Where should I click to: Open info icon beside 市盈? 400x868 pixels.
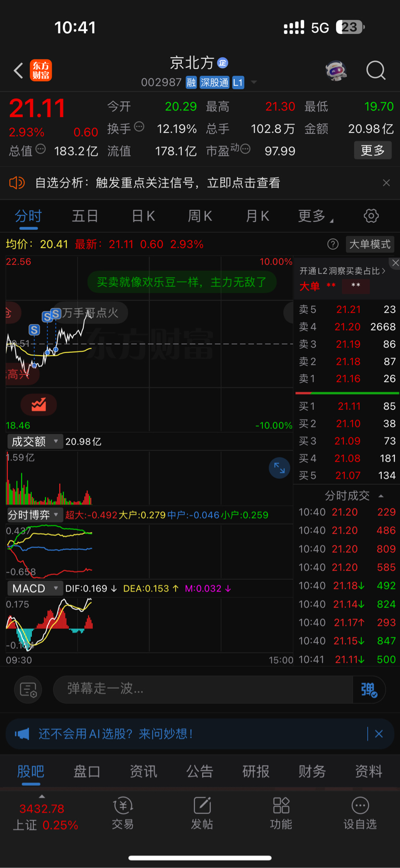click(x=246, y=149)
